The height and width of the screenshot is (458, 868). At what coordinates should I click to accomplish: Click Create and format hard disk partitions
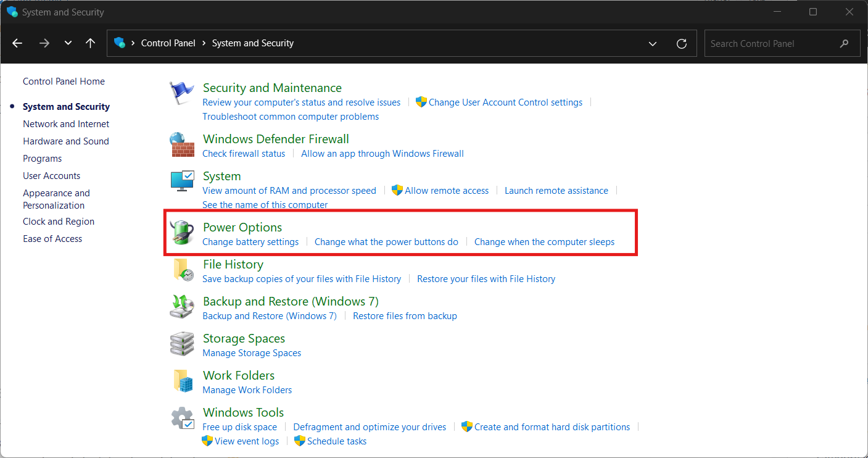552,427
